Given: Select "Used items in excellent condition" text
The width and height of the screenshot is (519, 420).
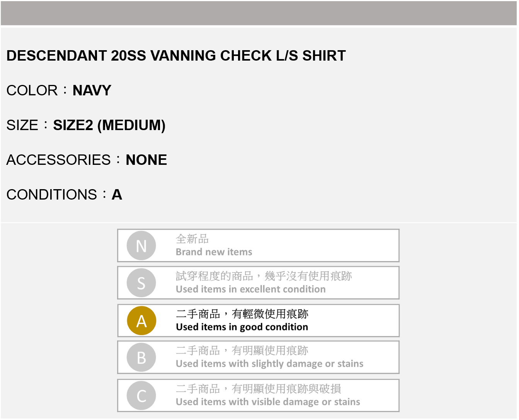Looking at the screenshot, I should coord(250,289).
